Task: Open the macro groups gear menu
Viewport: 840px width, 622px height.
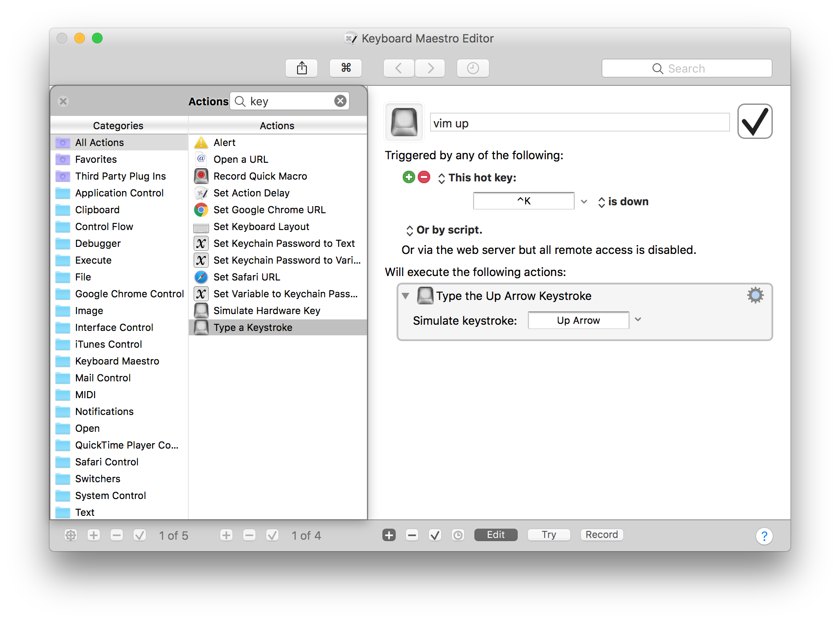Action: [x=71, y=535]
